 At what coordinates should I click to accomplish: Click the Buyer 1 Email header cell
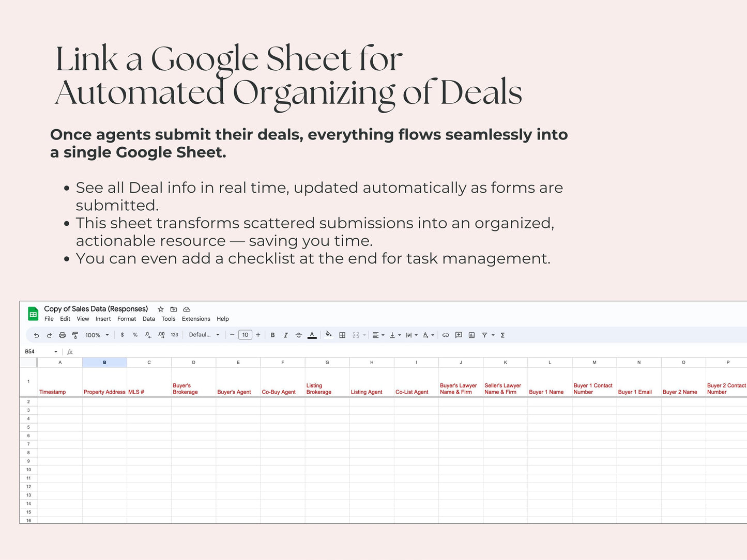click(639, 382)
